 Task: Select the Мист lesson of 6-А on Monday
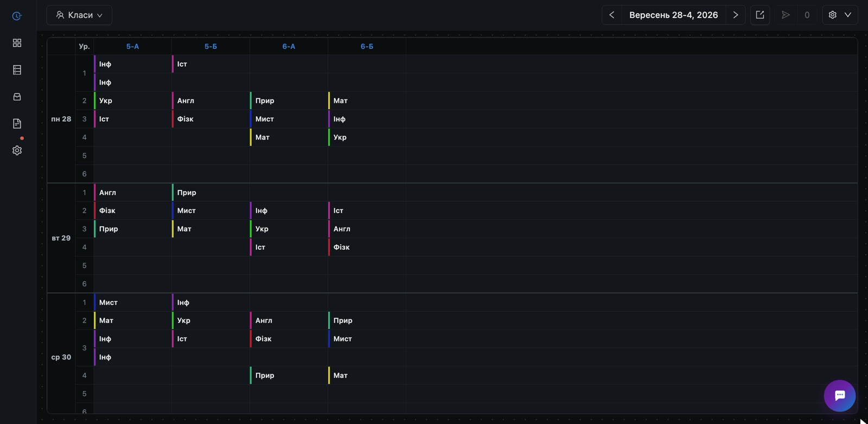click(289, 119)
